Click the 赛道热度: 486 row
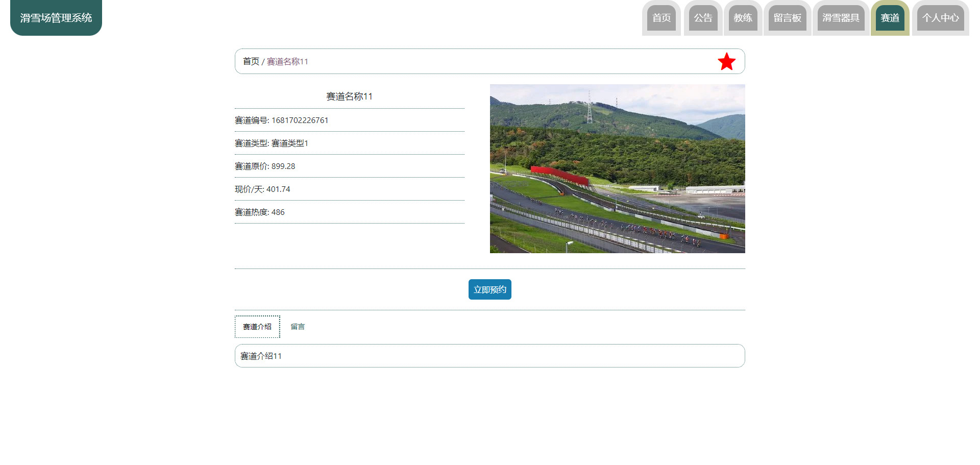Image resolution: width=980 pixels, height=465 pixels. click(350, 212)
